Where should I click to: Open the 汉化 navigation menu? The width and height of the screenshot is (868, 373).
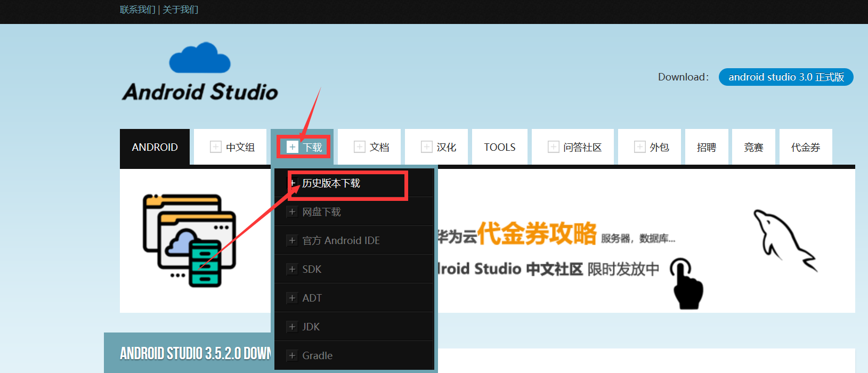pyautogui.click(x=436, y=147)
